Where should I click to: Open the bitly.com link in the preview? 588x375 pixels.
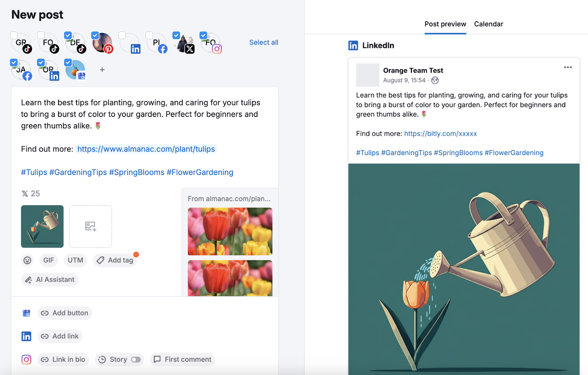pyautogui.click(x=440, y=133)
